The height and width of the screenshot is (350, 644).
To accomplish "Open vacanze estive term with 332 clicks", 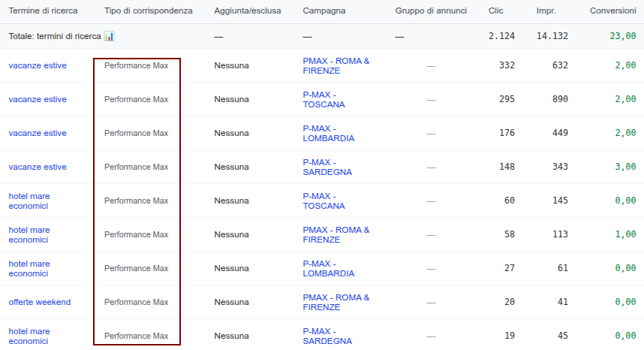I will click(38, 65).
